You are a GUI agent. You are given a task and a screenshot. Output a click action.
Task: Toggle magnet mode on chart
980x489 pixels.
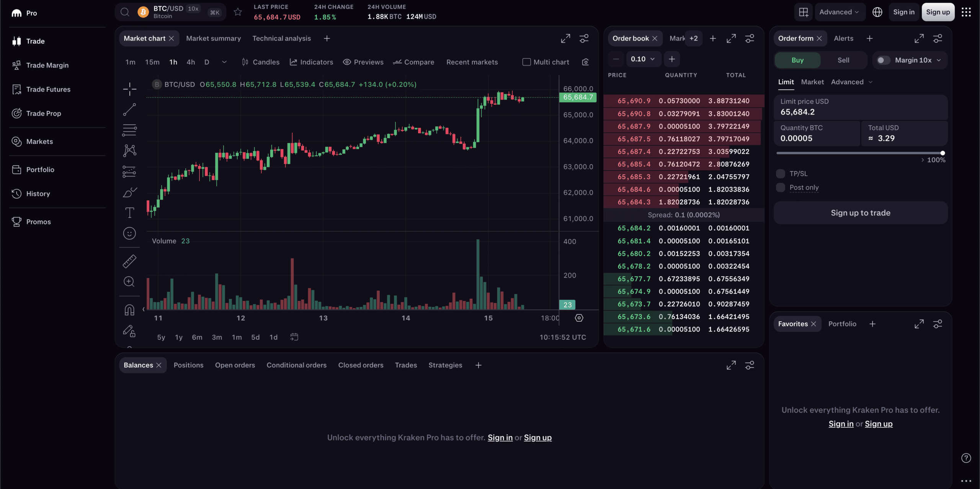click(129, 310)
